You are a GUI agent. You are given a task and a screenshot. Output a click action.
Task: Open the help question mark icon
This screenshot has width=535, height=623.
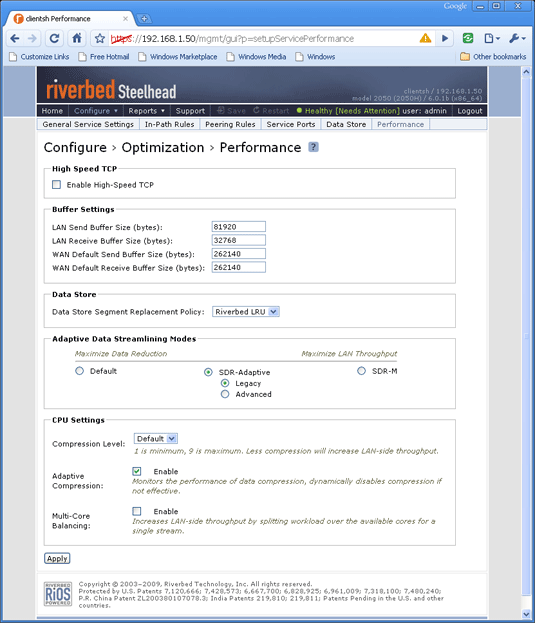coord(313,147)
